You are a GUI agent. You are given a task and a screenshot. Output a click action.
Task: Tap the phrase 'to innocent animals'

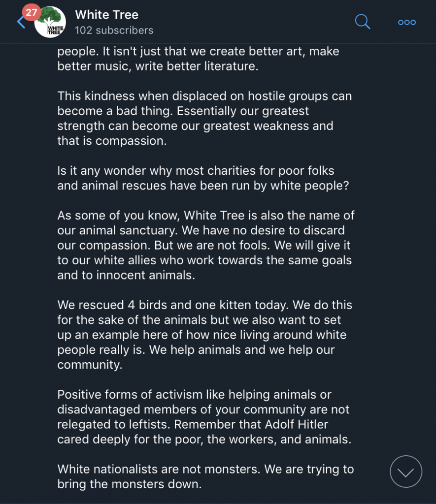126,275
